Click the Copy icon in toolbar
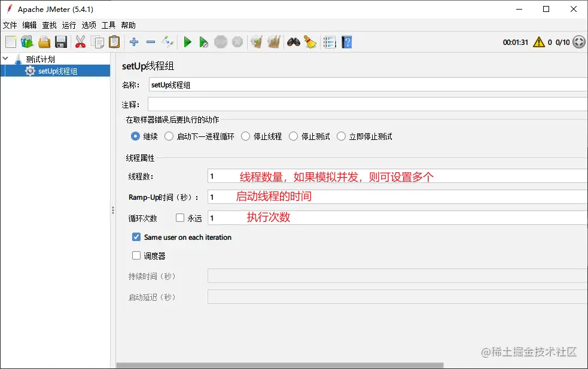This screenshot has width=588, height=369. click(x=98, y=42)
